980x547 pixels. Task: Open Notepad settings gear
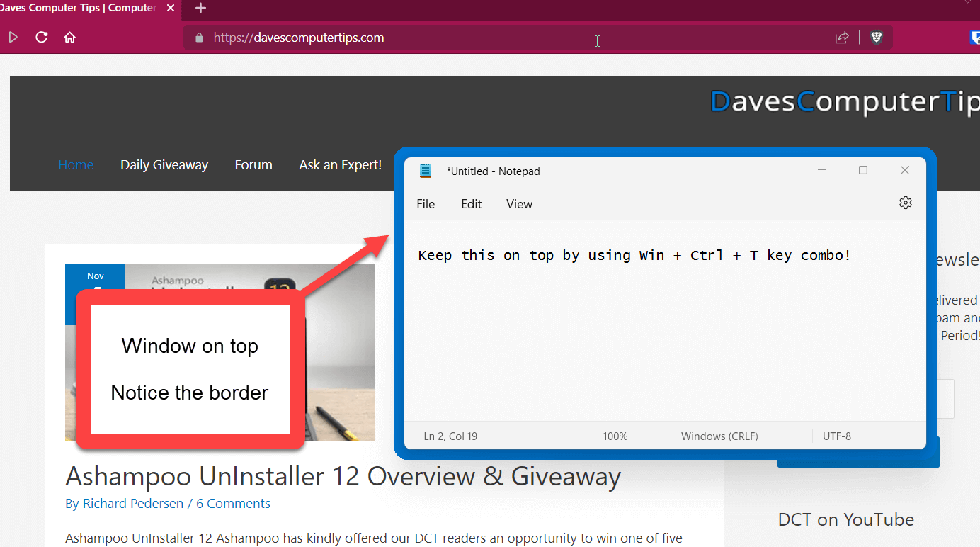click(x=905, y=203)
